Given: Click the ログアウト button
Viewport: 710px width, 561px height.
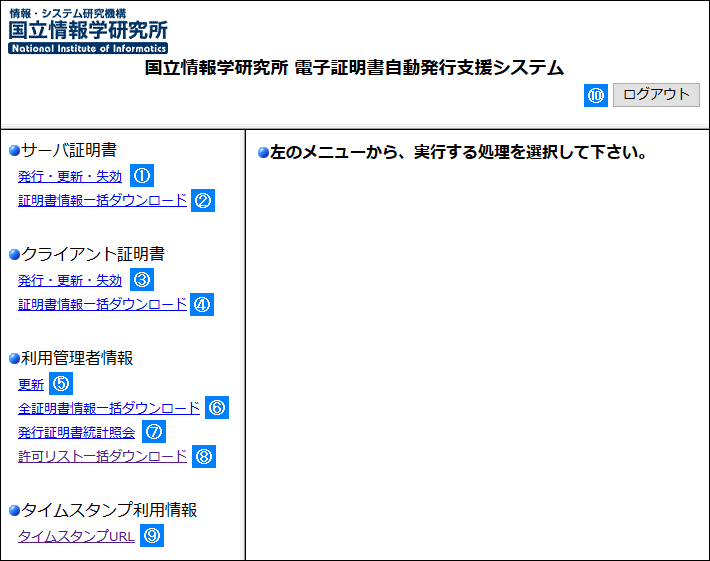Looking at the screenshot, I should point(656,95).
